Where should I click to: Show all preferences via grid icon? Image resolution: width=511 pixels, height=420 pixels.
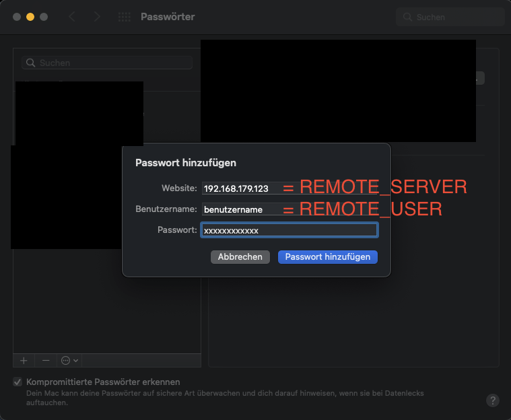125,17
